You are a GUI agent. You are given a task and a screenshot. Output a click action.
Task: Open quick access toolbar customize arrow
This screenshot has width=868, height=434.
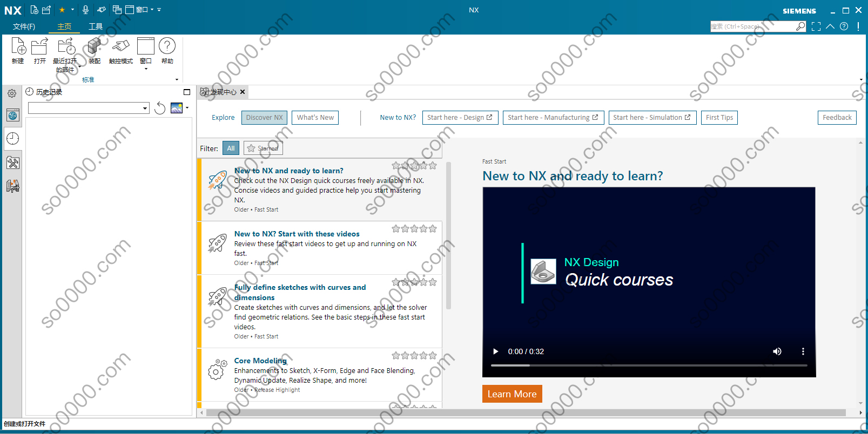tap(159, 10)
